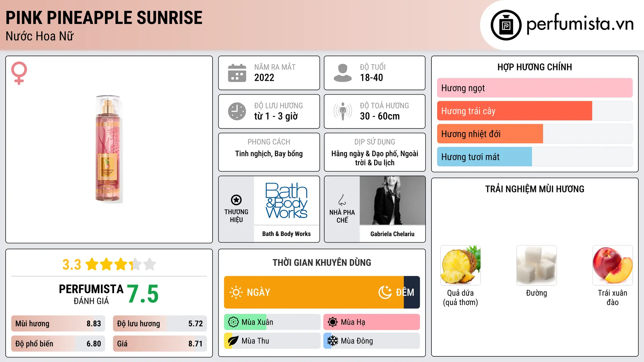Click the Trái xuân đào caption
This screenshot has width=644, height=362.
coord(613,298)
